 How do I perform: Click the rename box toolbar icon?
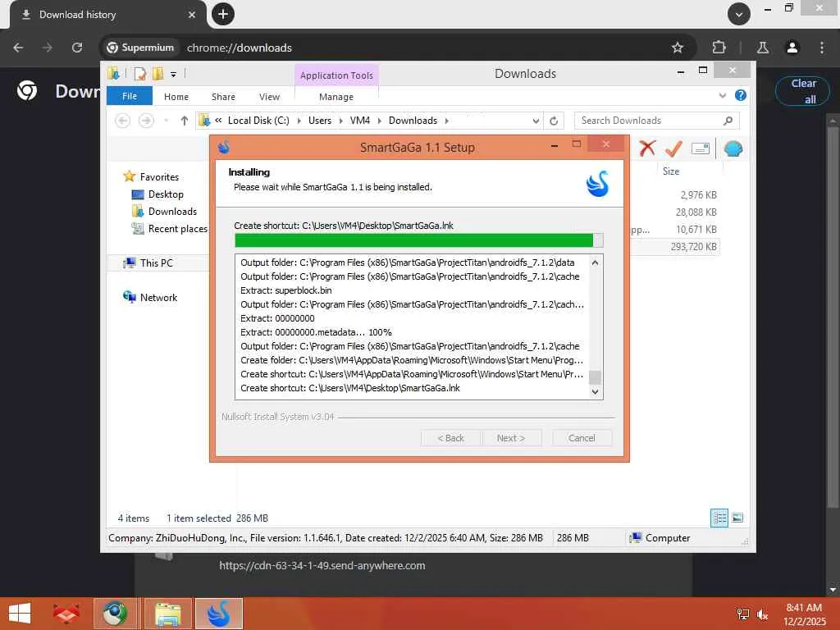(701, 148)
